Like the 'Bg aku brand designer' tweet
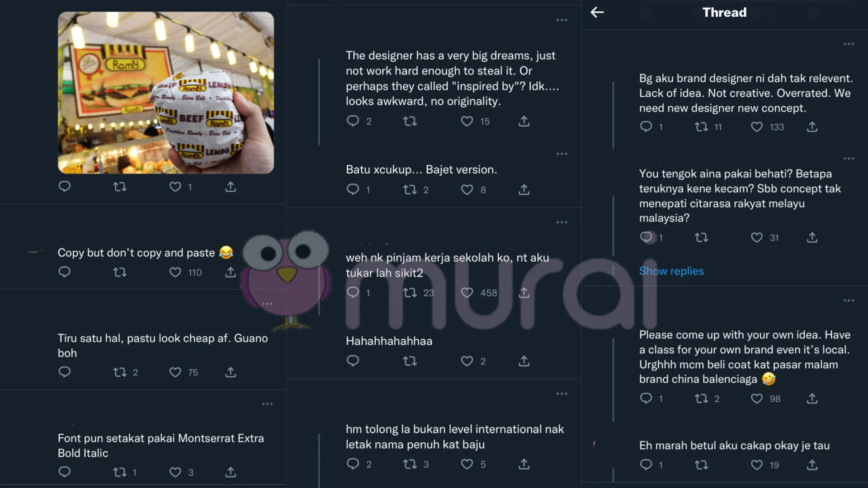Image resolution: width=868 pixels, height=488 pixels. [757, 127]
